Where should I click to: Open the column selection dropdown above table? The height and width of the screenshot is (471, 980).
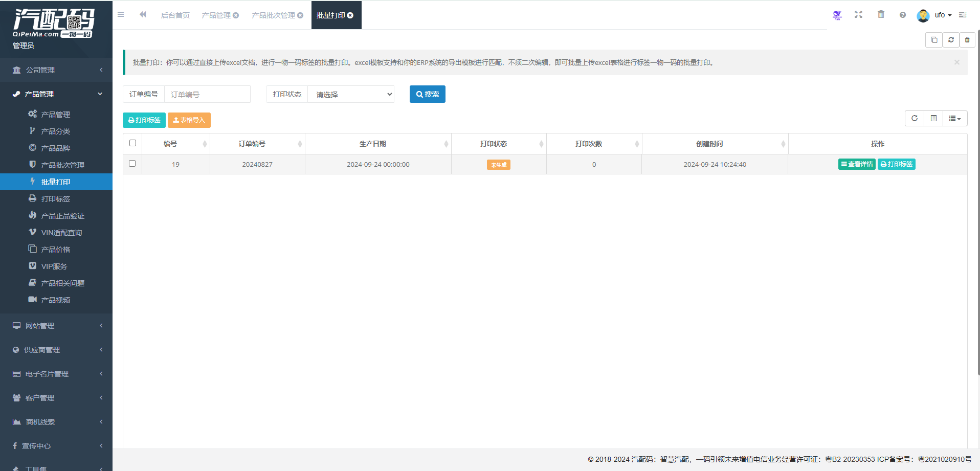(x=954, y=119)
